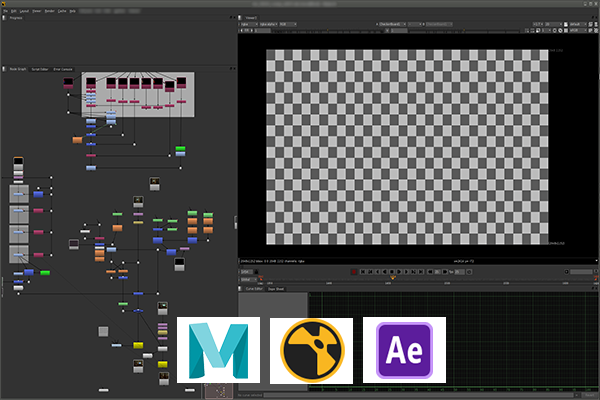Switch to the Error Console tab
Viewport: 600px width, 400px height.
[x=62, y=69]
